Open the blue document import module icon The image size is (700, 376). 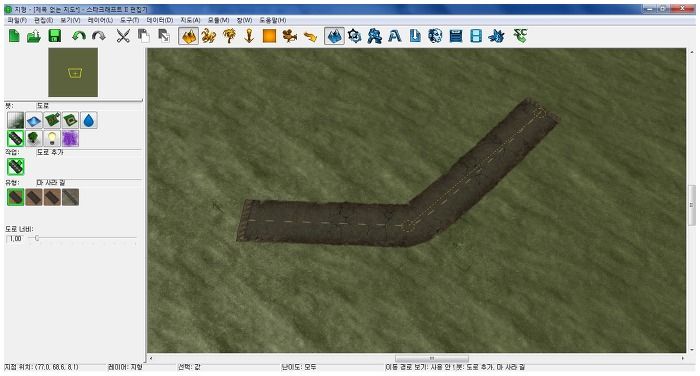tap(415, 36)
